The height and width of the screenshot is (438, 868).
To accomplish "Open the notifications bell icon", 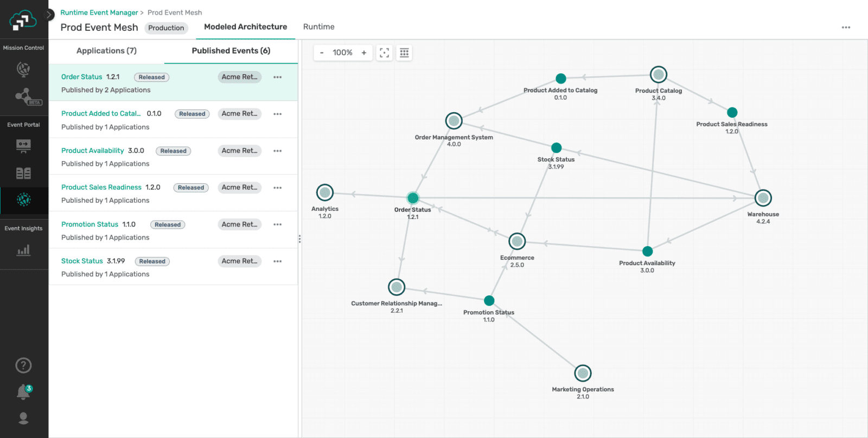I will (x=23, y=391).
